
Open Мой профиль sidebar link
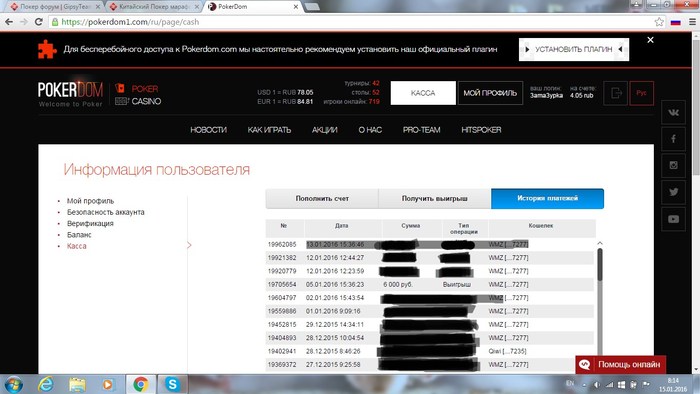tap(90, 201)
